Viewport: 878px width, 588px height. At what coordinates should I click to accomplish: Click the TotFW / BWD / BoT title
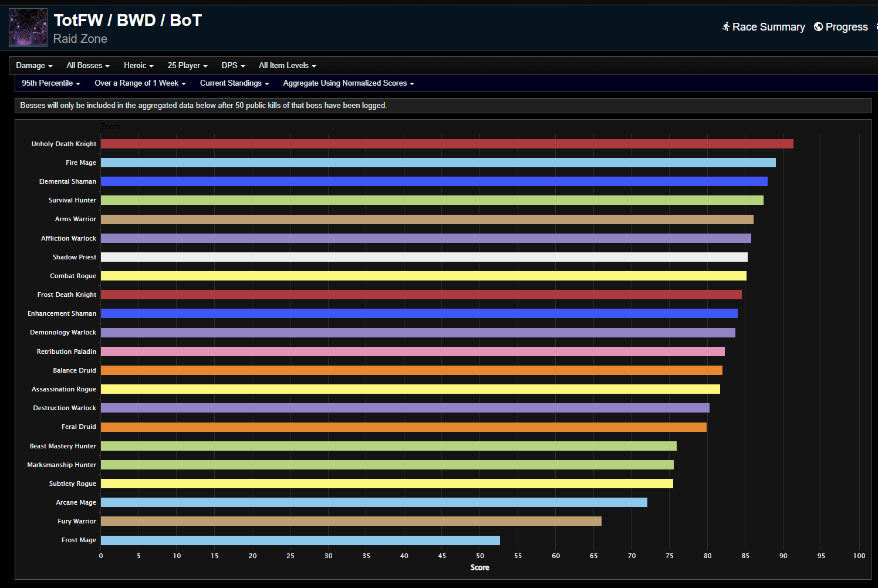[x=127, y=21]
